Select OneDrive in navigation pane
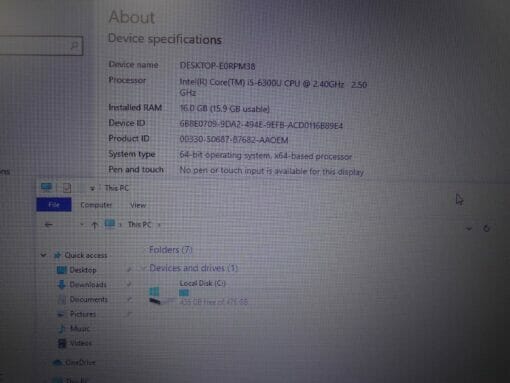510x383 pixels. 80,362
